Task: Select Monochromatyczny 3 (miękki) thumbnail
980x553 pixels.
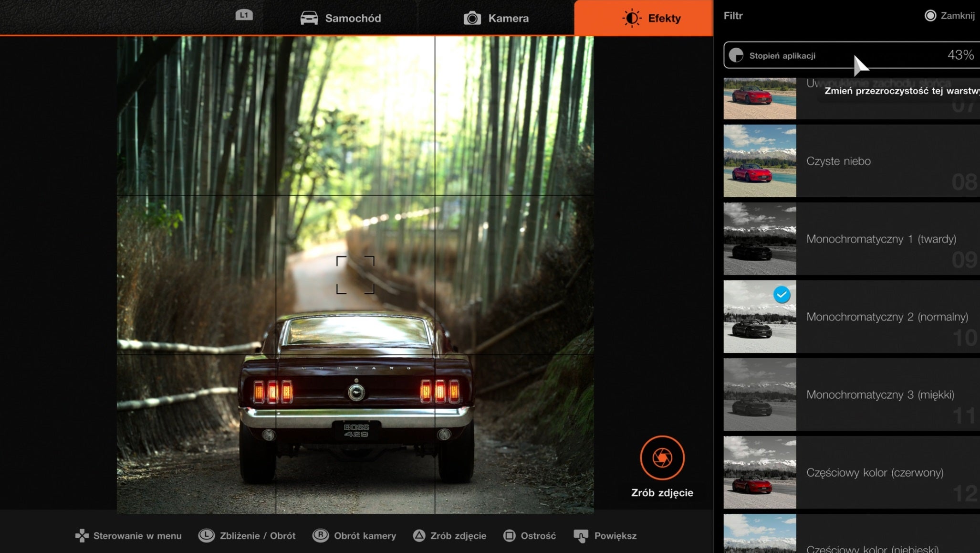Action: [x=760, y=394]
